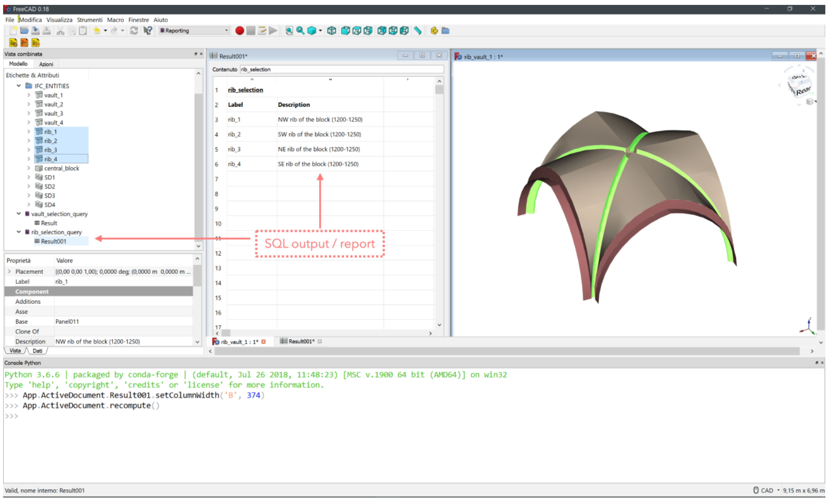
Task: Fit the whole model in the view
Action: 289,31
